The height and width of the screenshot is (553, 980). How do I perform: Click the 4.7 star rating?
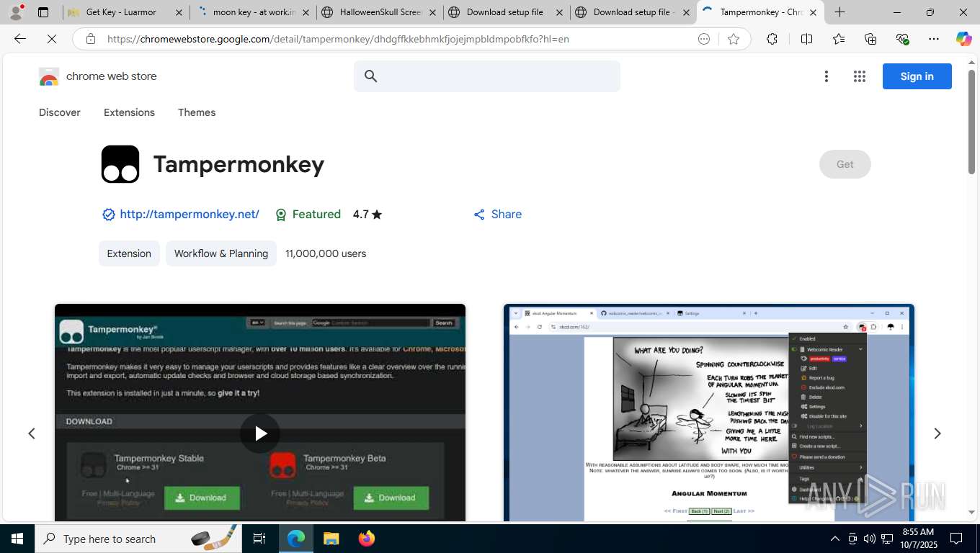[367, 214]
